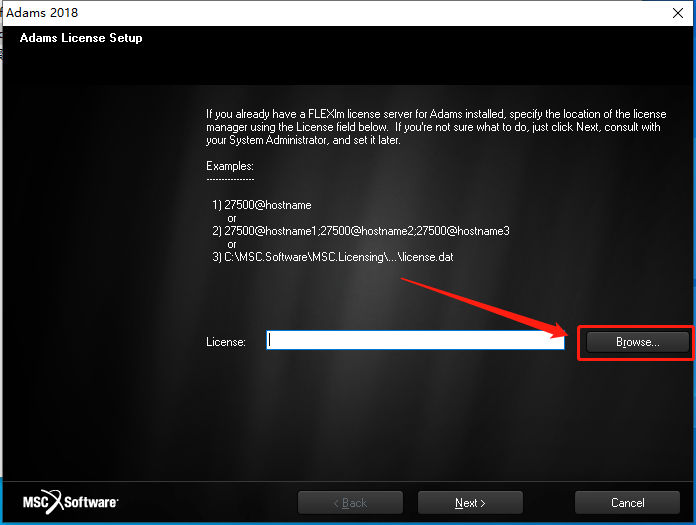696x525 pixels.
Task: Click the MSC Software logo
Action: [x=70, y=502]
